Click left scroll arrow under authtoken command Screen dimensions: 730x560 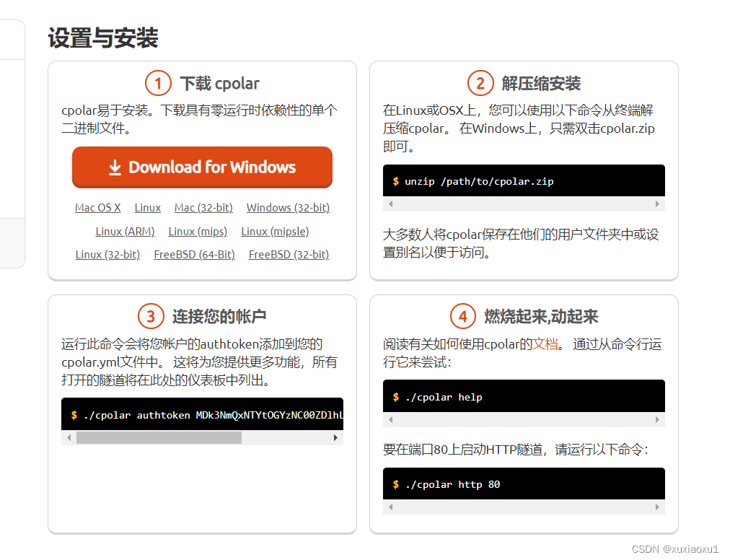tap(69, 438)
